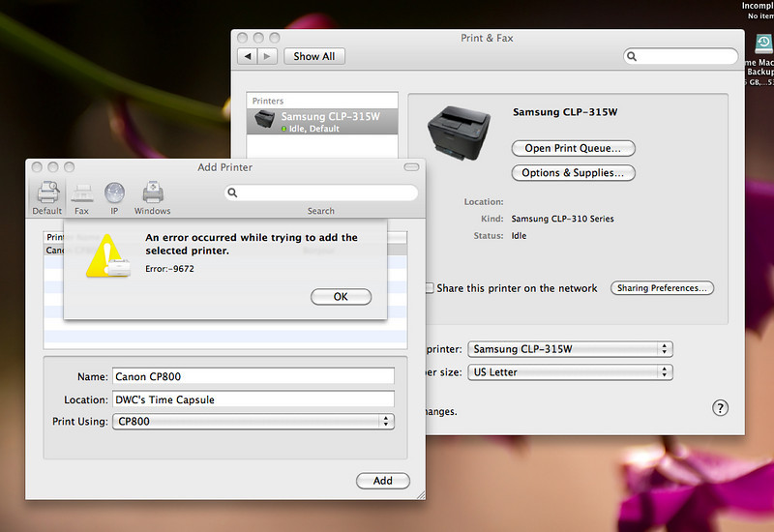Screen dimensions: 774x532
Task: Click the Status Idle value
Action: 519,236
